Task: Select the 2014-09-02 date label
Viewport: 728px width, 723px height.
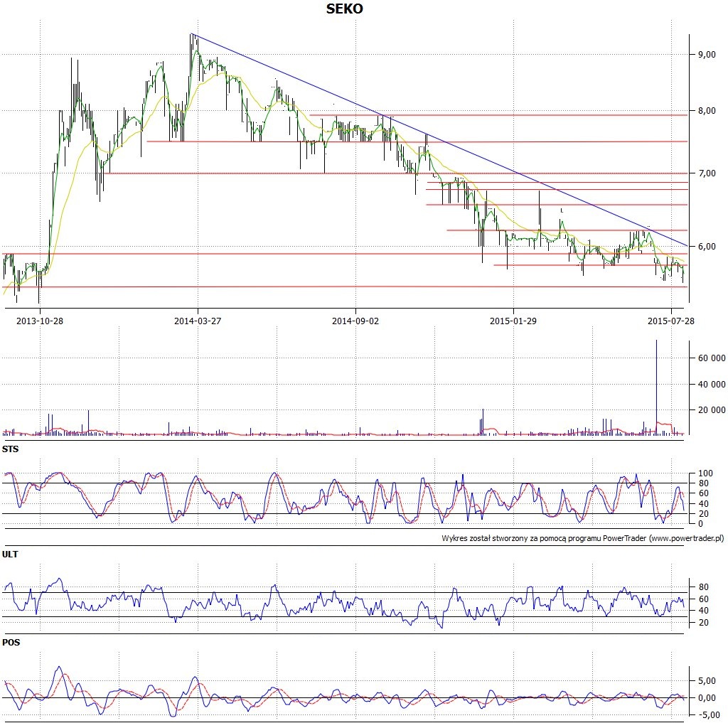Action: pyautogui.click(x=355, y=321)
